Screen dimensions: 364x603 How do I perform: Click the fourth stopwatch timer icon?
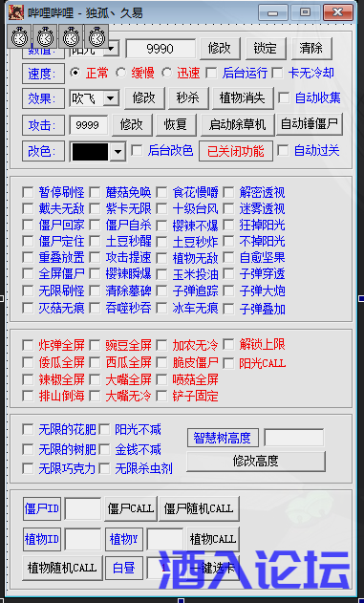click(96, 36)
